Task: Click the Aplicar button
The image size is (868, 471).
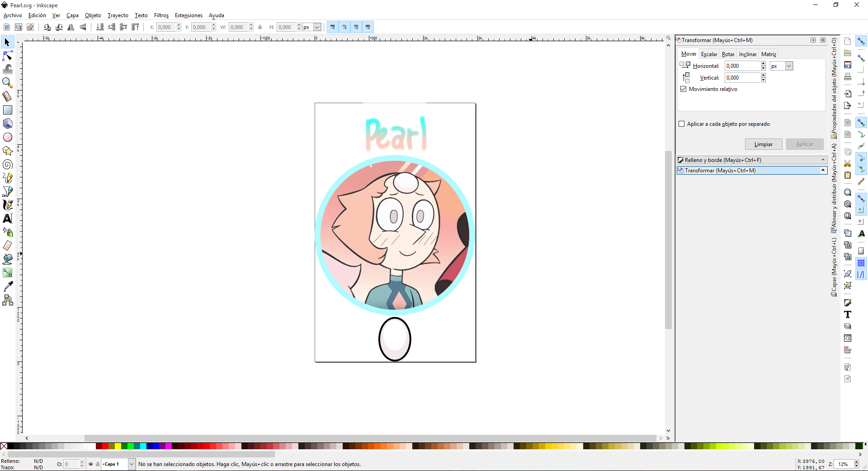Action: point(805,144)
